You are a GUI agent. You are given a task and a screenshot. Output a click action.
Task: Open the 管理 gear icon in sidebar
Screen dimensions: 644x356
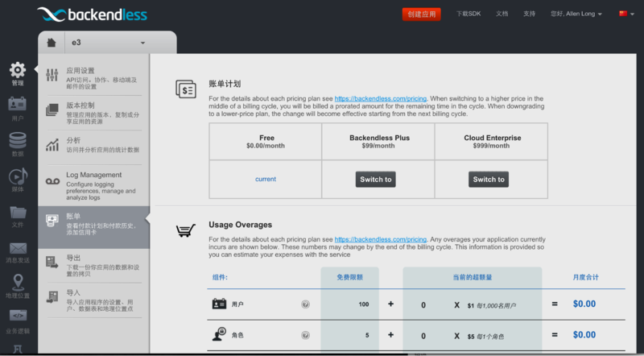click(18, 72)
